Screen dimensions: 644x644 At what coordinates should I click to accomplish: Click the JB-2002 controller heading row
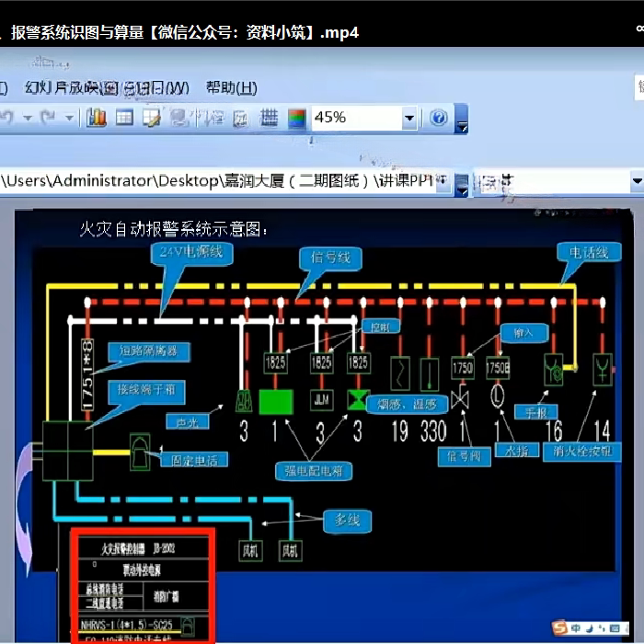(144, 548)
